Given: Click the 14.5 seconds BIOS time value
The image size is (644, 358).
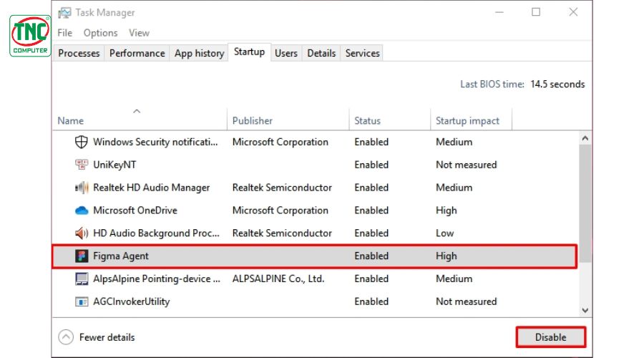Looking at the screenshot, I should 557,84.
